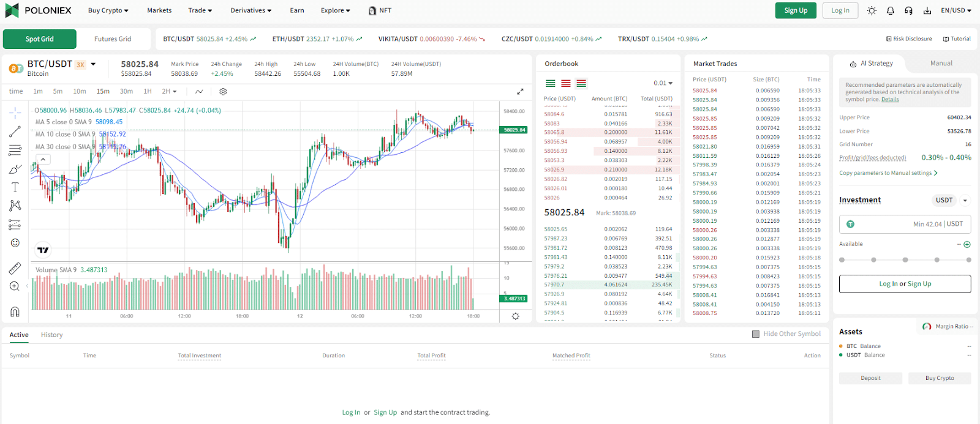Image resolution: width=980 pixels, height=424 pixels.
Task: Open the app download icon
Action: pos(927,10)
